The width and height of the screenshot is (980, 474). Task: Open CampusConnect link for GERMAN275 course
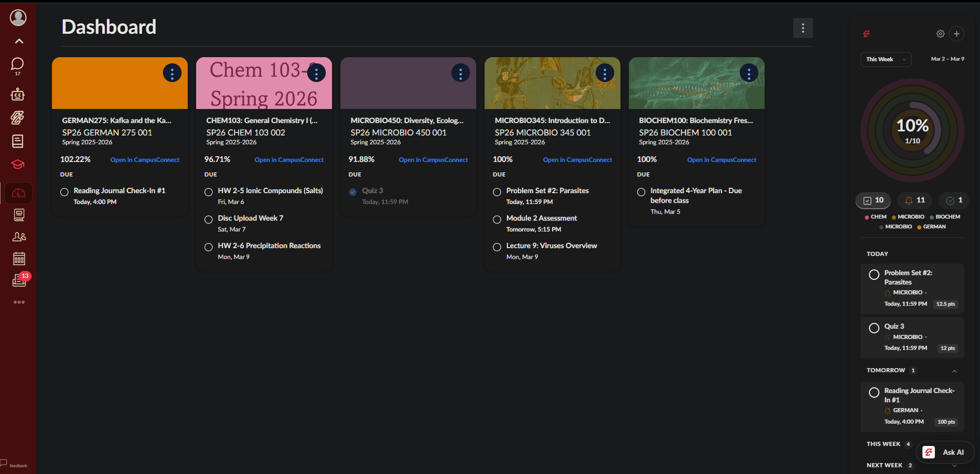[x=145, y=160]
